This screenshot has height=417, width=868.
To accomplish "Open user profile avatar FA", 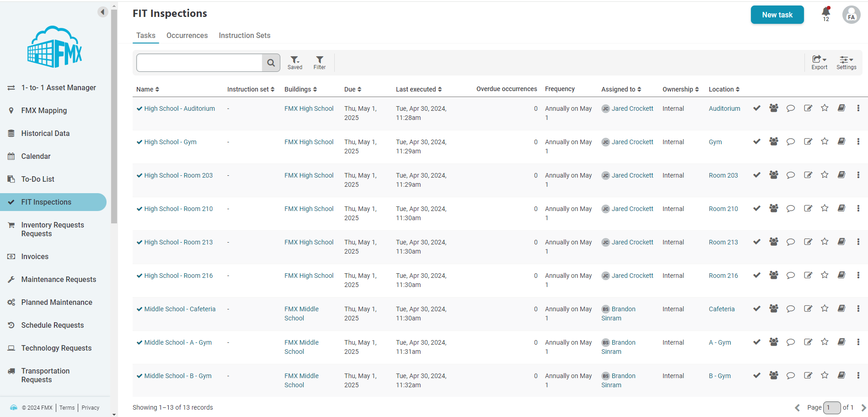I will [x=851, y=15].
